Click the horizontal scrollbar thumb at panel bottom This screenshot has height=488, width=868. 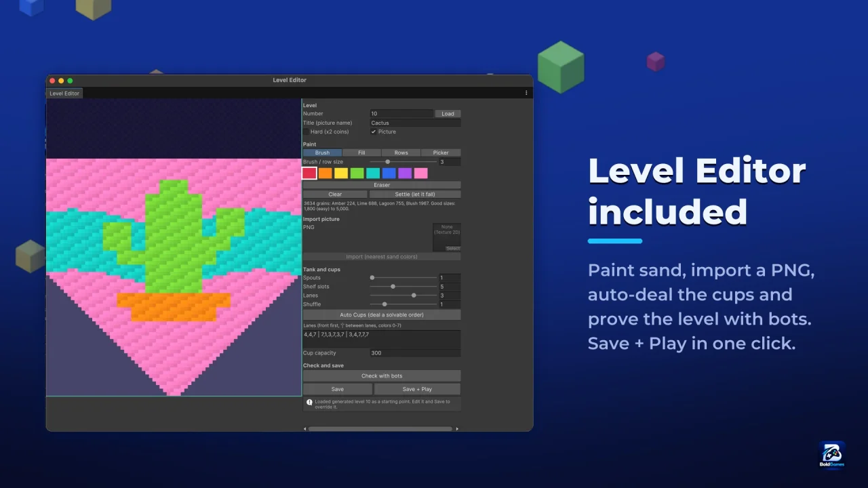click(380, 429)
